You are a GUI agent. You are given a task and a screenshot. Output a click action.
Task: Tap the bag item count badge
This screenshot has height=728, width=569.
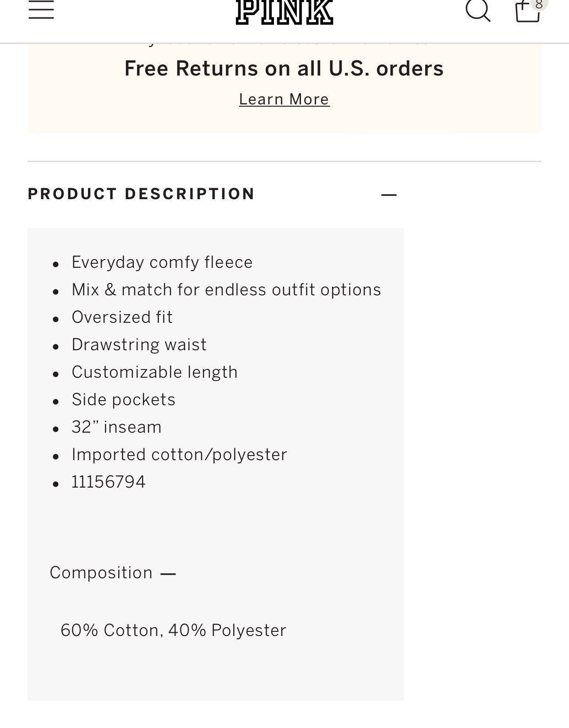click(x=539, y=5)
